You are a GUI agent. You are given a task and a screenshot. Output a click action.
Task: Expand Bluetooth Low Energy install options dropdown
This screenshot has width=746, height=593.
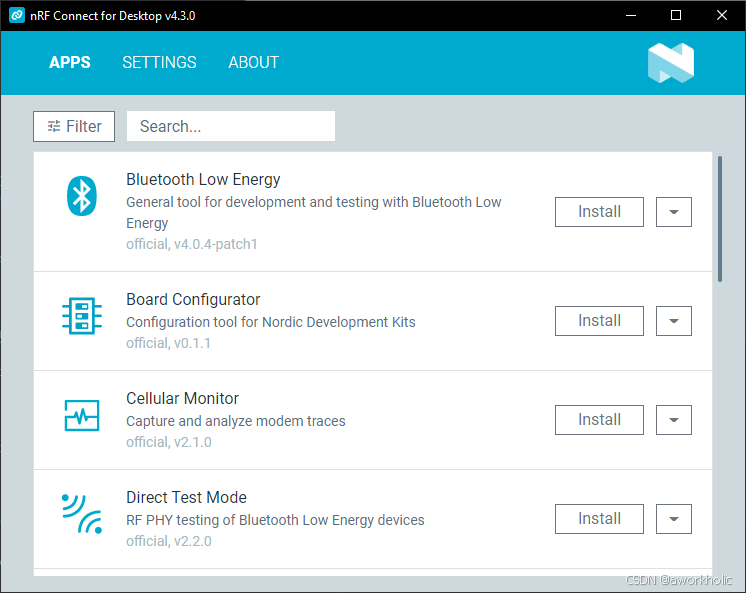674,212
